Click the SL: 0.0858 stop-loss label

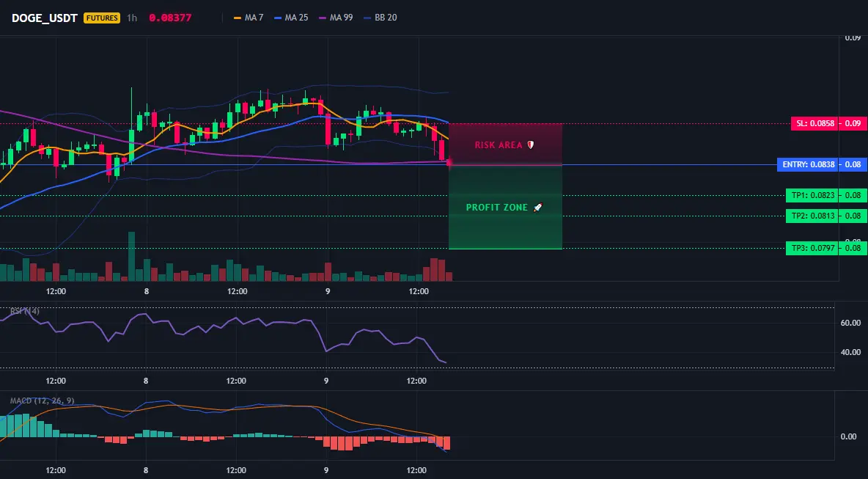pyautogui.click(x=814, y=123)
